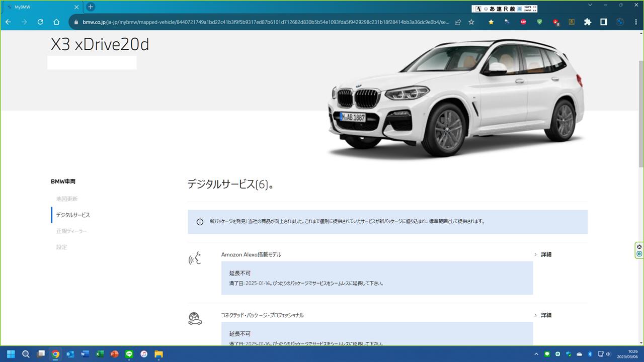This screenshot has height=362, width=644.
Task: Open the green shield extension
Action: (x=539, y=22)
